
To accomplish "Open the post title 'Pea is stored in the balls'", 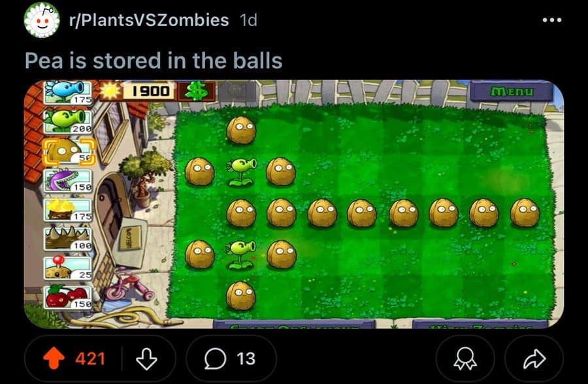I will coord(154,61).
